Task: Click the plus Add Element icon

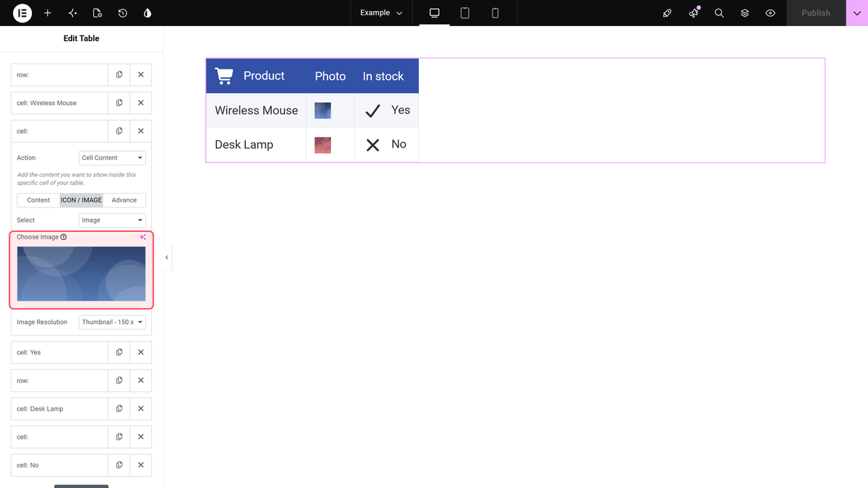Action: 48,13
